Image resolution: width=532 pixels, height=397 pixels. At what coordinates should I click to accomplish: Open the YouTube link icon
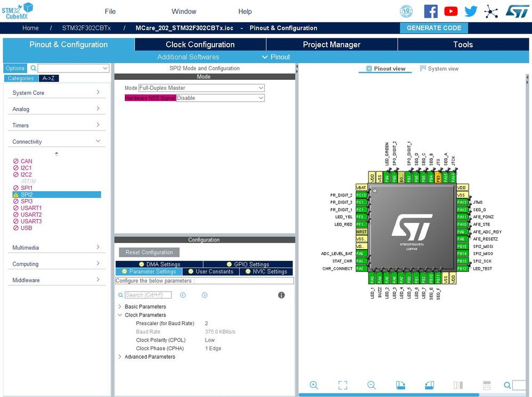451,12
